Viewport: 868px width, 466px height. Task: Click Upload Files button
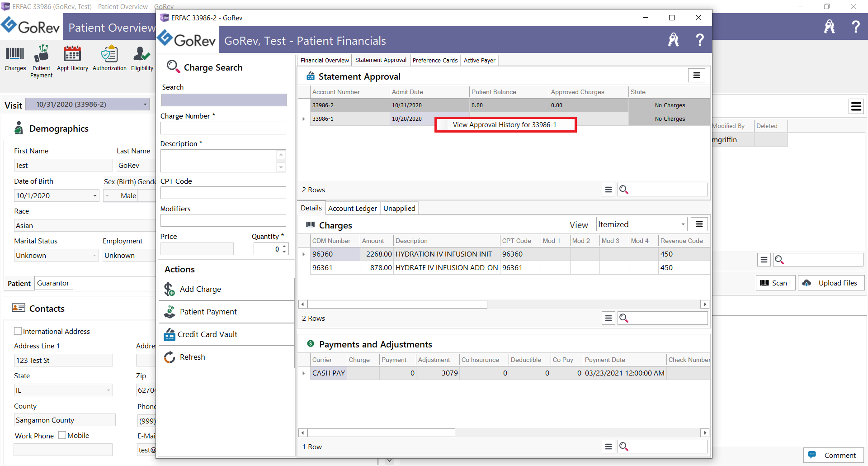831,283
